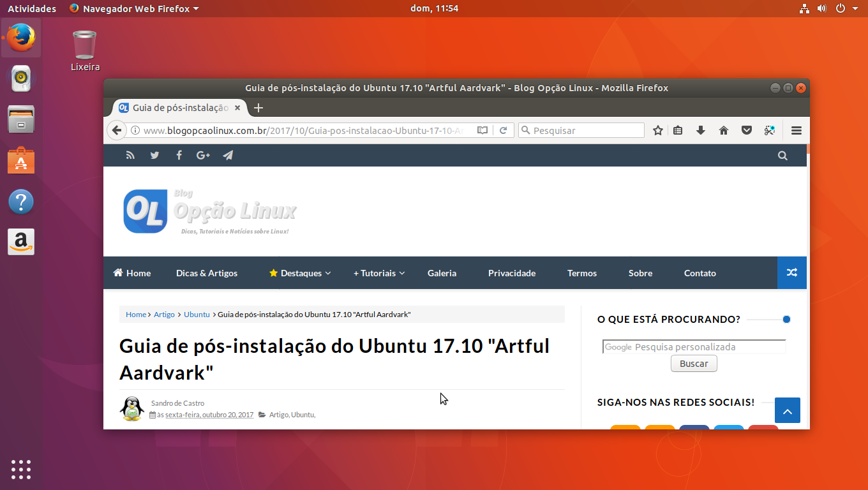The width and height of the screenshot is (868, 490).
Task: Expand the Destaques dropdown menu
Action: click(300, 273)
